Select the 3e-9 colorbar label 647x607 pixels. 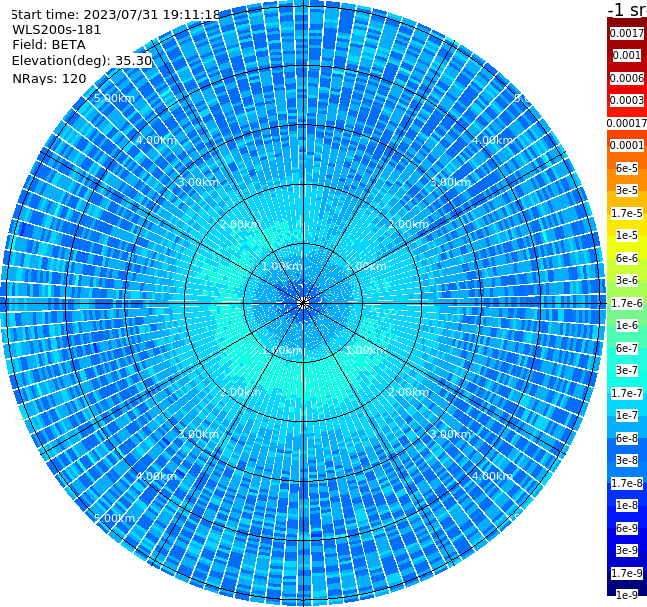click(627, 550)
